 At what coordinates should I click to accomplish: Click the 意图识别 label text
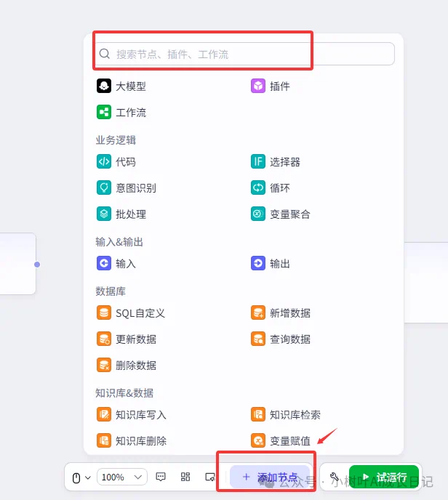[x=136, y=187]
